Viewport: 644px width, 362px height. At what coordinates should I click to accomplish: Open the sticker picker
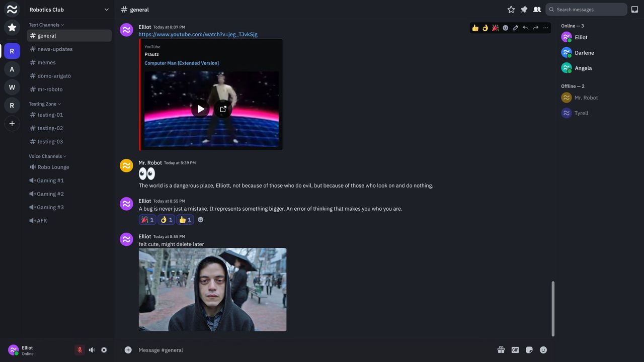529,349
